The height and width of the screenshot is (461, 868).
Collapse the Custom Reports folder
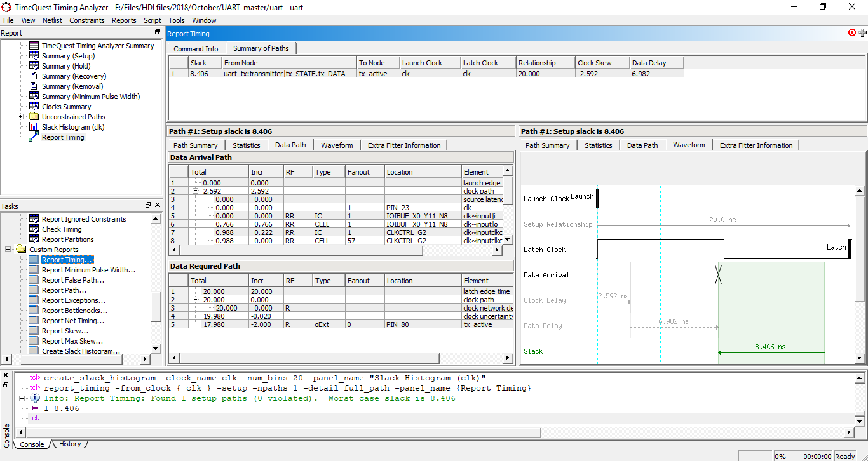pos(9,250)
